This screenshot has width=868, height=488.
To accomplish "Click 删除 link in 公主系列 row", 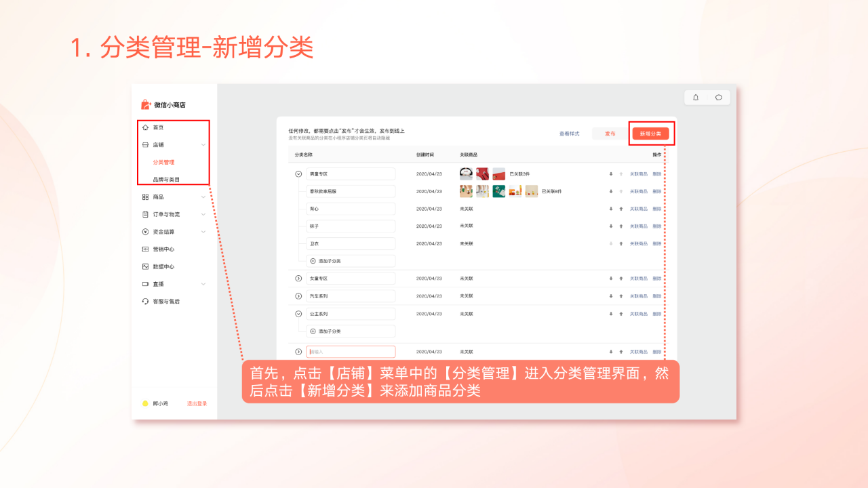I will click(x=656, y=314).
